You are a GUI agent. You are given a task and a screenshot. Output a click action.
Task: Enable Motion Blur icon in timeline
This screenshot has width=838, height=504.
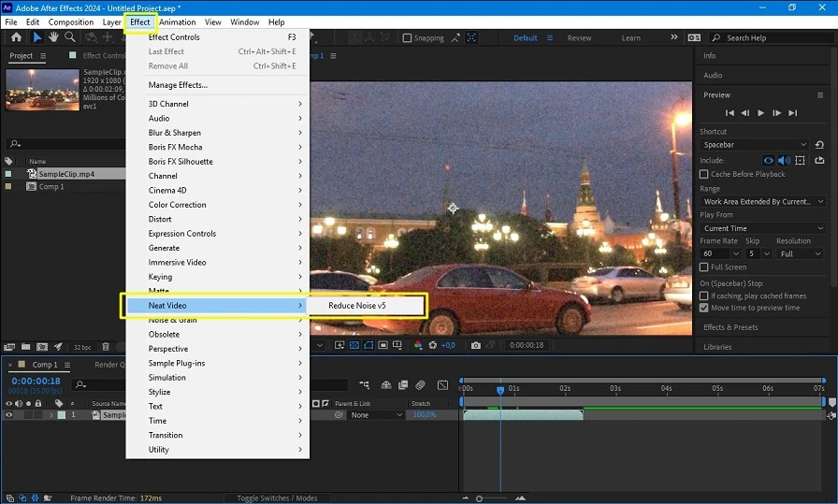click(421, 385)
